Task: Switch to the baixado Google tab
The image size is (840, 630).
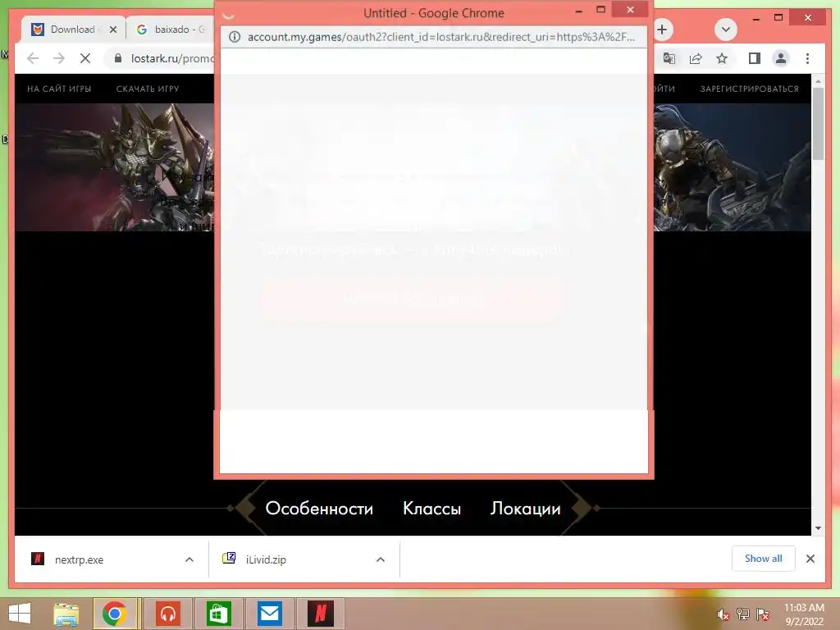Action: click(x=171, y=29)
